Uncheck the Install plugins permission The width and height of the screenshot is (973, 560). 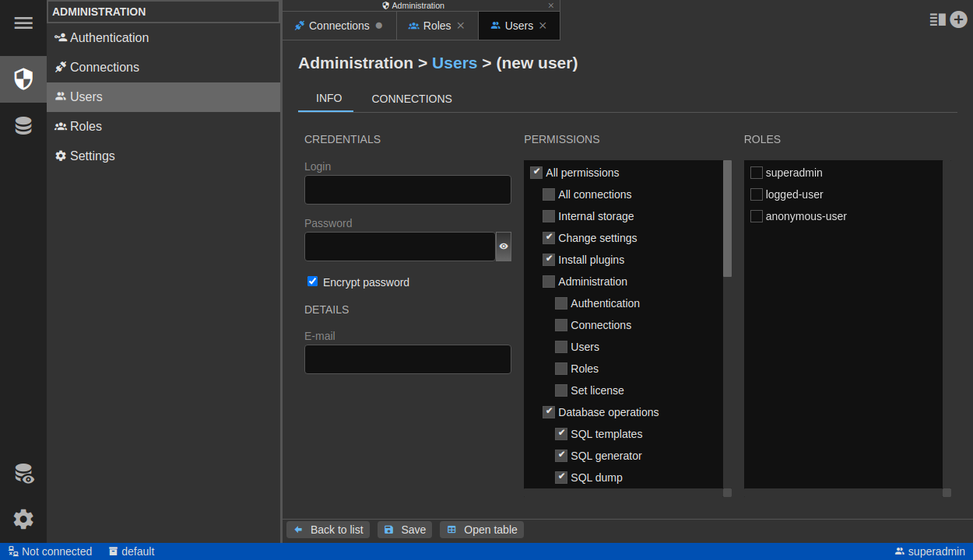click(549, 260)
